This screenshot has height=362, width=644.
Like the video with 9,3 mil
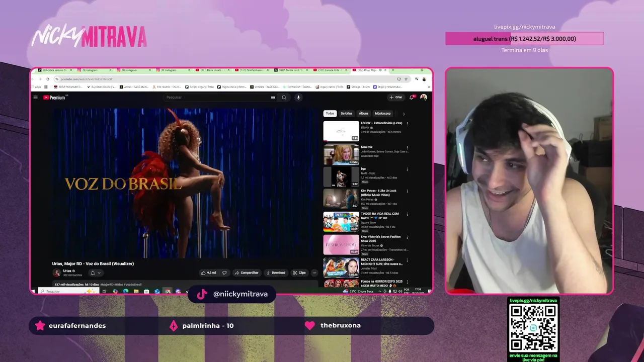pyautogui.click(x=209, y=273)
